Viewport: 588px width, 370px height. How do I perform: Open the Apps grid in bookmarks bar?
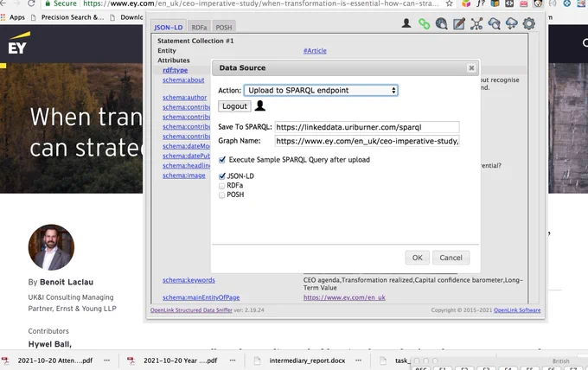(13, 17)
